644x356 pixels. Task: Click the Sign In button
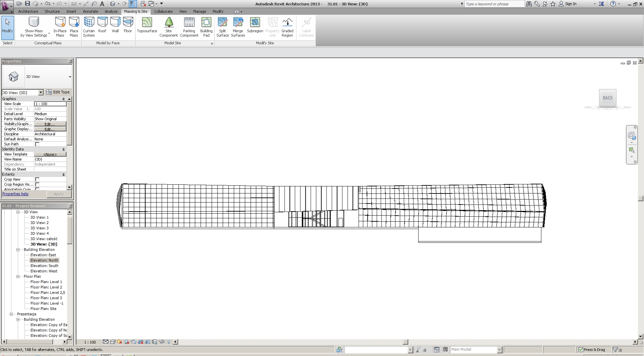coord(567,4)
